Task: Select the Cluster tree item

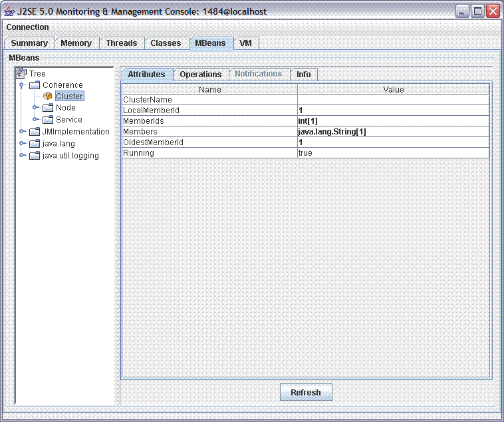Action: pyautogui.click(x=69, y=96)
